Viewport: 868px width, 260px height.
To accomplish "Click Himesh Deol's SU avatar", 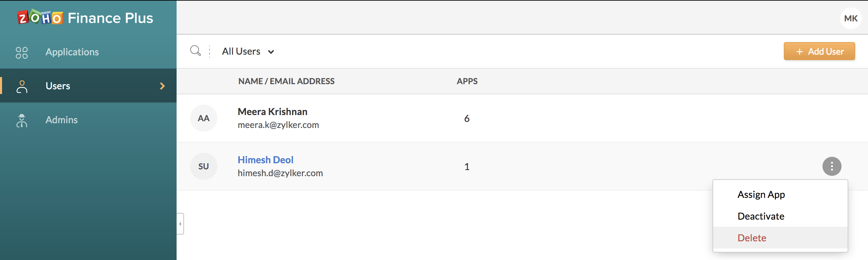I will click(203, 166).
